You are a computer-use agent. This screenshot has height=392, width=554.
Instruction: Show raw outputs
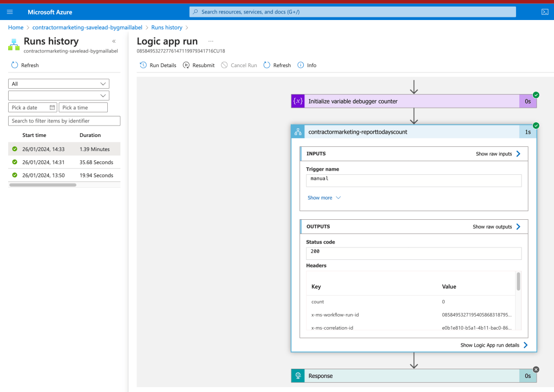pyautogui.click(x=497, y=227)
